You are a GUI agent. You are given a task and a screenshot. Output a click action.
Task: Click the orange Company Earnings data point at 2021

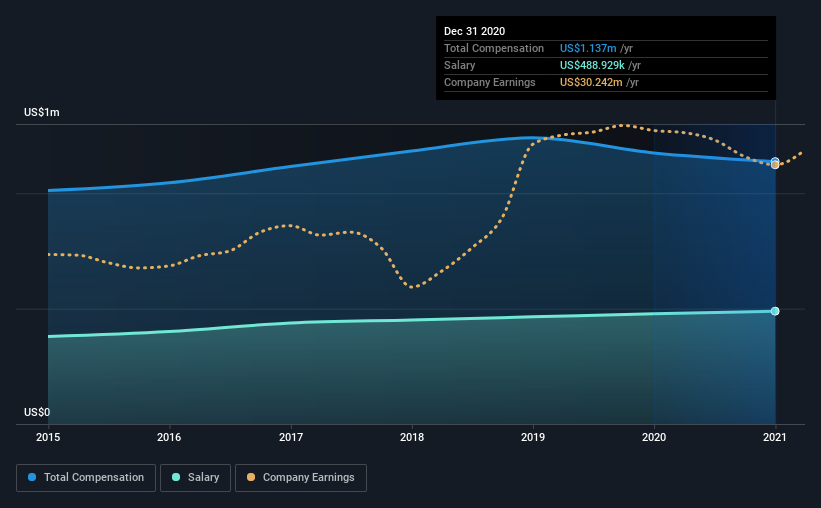click(x=775, y=165)
